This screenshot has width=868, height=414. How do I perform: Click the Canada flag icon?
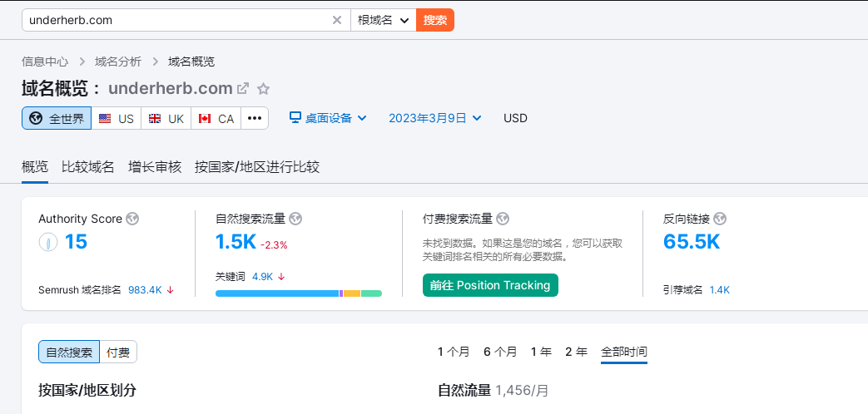(x=205, y=118)
